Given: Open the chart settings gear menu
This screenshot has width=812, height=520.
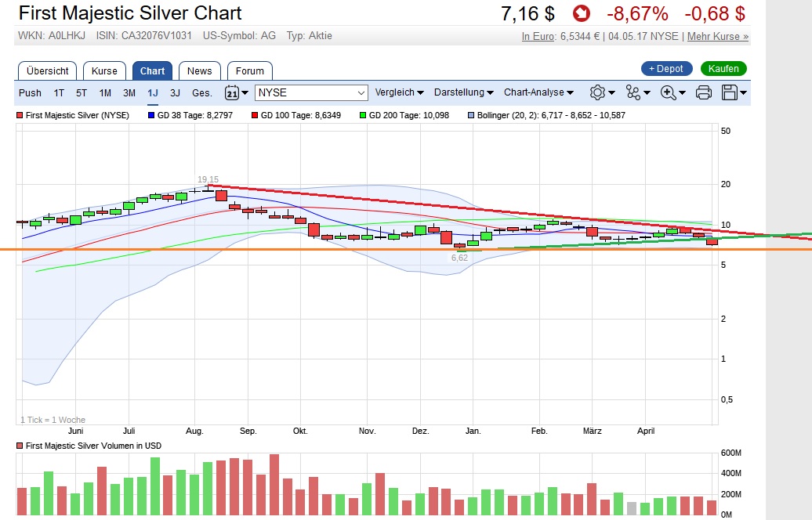Looking at the screenshot, I should [x=597, y=92].
